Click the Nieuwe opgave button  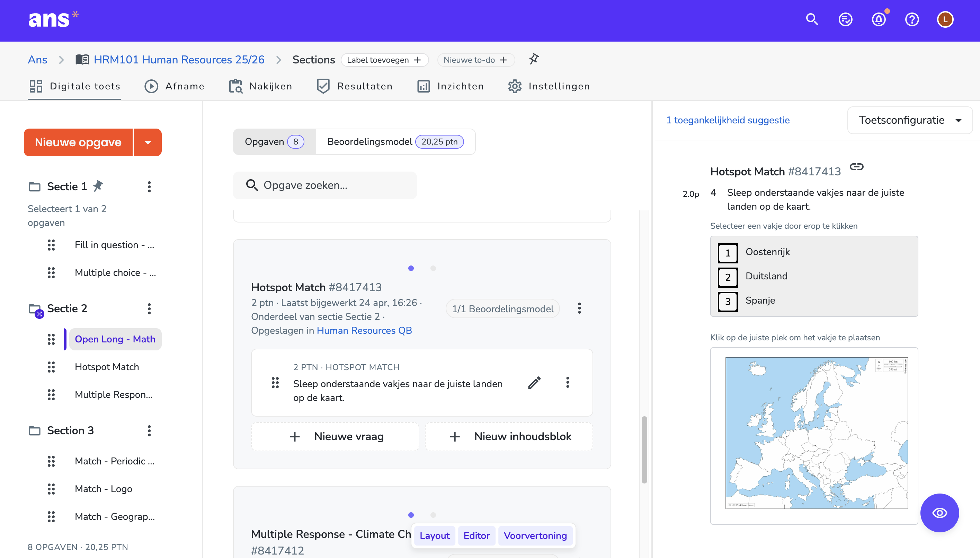coord(78,142)
